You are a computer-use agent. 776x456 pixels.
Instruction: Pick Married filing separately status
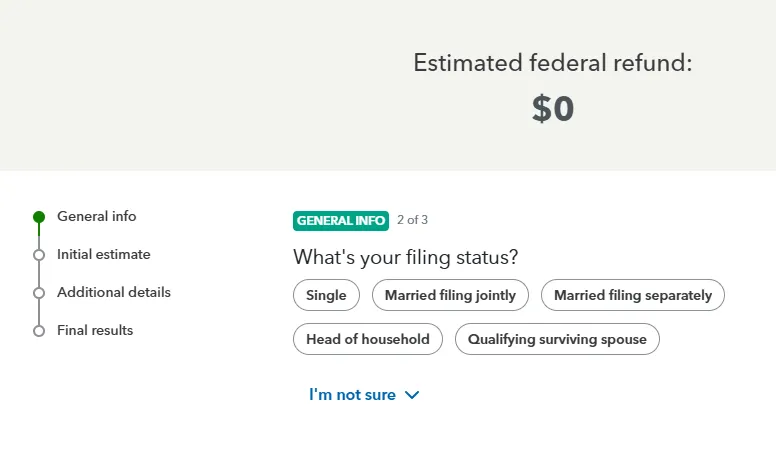[632, 295]
